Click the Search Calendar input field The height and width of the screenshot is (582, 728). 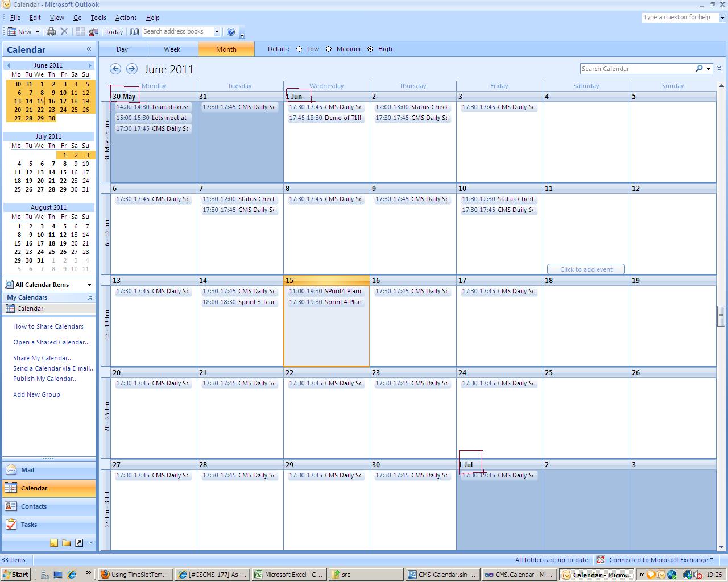click(x=637, y=69)
